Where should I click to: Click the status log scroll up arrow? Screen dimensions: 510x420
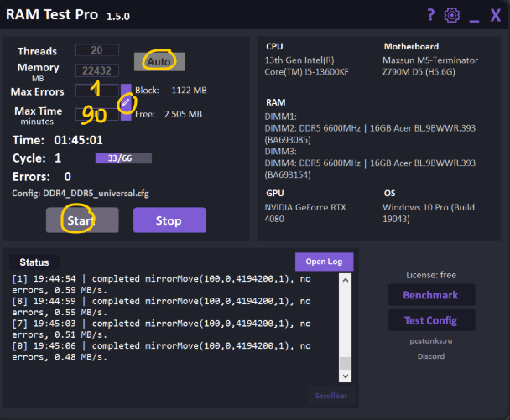click(x=346, y=280)
